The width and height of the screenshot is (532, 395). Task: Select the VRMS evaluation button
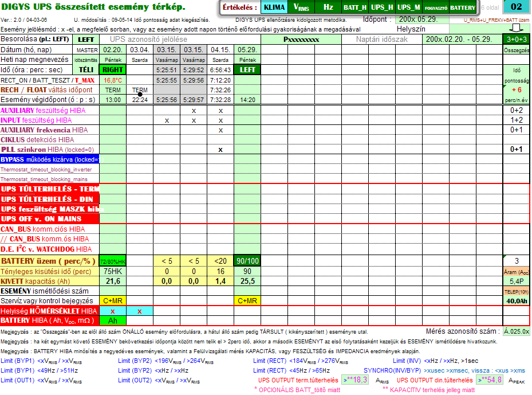[x=301, y=7]
